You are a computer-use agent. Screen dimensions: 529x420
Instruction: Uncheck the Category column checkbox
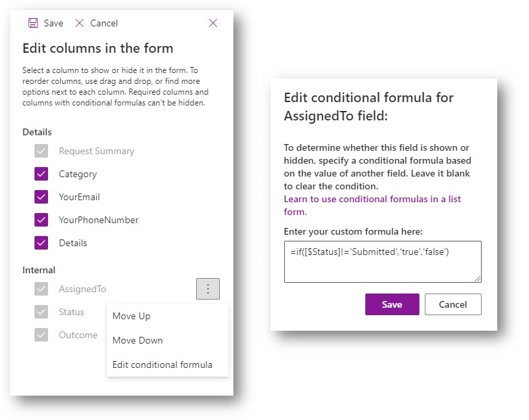pos(41,174)
